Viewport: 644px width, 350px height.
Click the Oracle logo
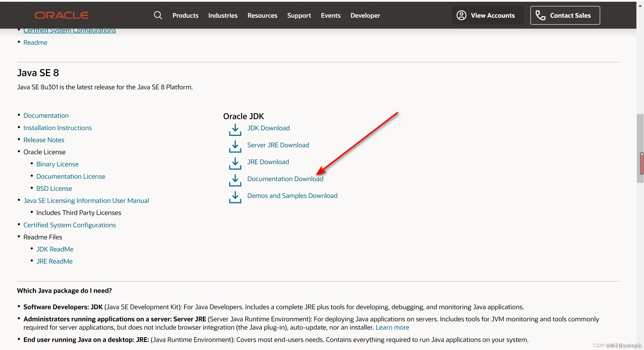point(61,15)
